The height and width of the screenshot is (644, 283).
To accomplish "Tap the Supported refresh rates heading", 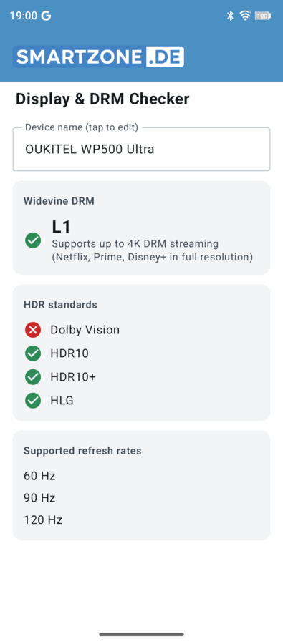I will [x=82, y=451].
